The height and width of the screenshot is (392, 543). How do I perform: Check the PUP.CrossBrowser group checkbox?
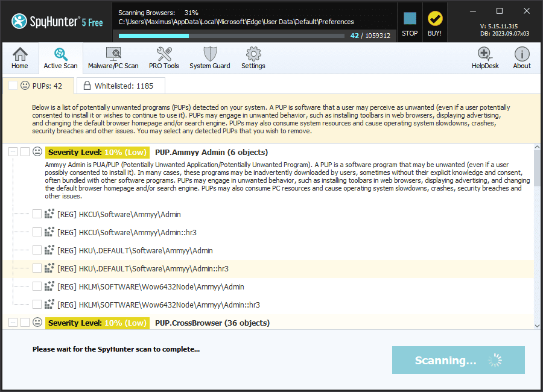tap(25, 323)
